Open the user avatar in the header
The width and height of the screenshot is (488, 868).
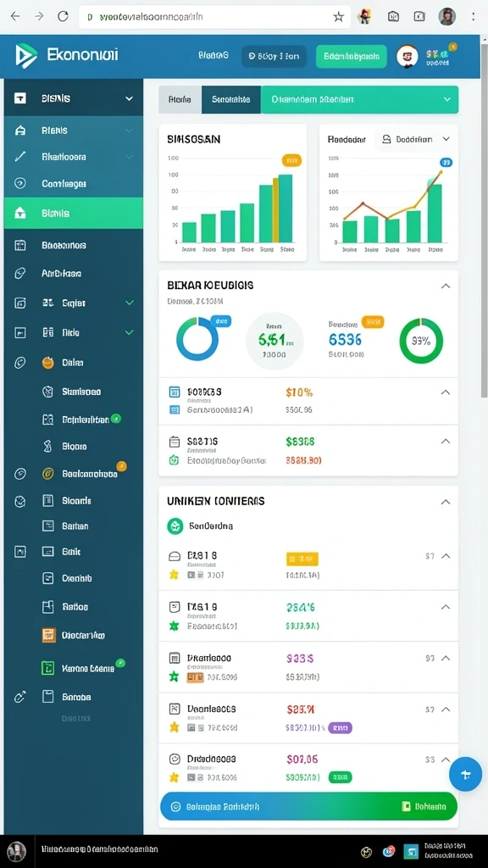pyautogui.click(x=407, y=56)
